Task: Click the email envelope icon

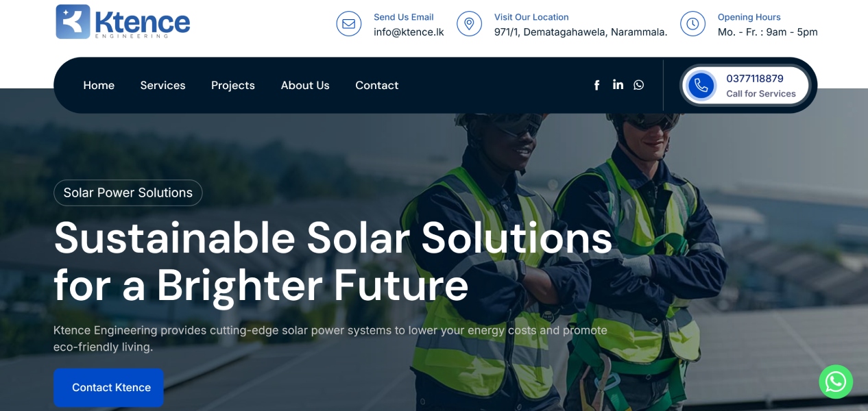Action: [x=348, y=24]
